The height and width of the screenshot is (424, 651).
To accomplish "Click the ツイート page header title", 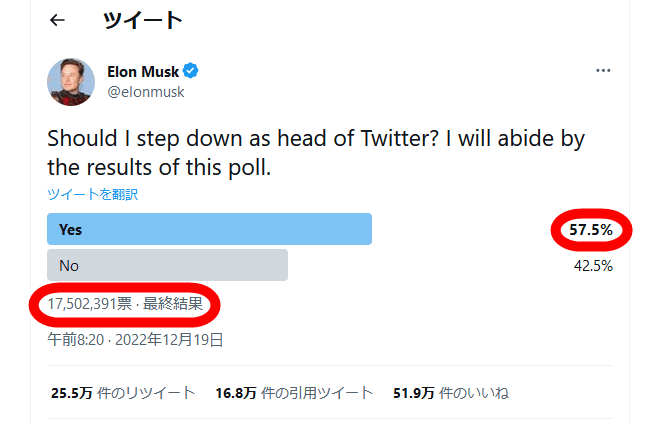I will (x=142, y=20).
